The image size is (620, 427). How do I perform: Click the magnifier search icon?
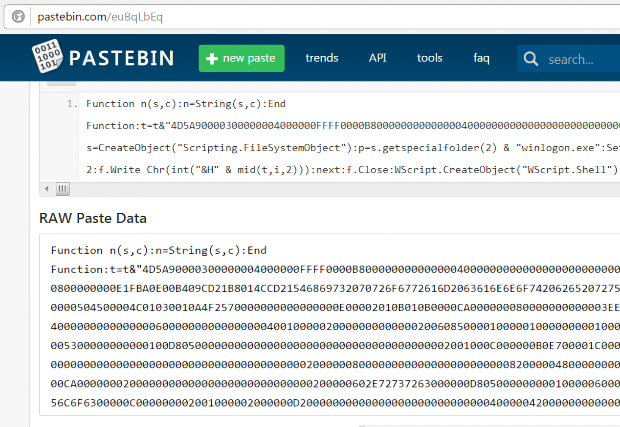[x=531, y=59]
